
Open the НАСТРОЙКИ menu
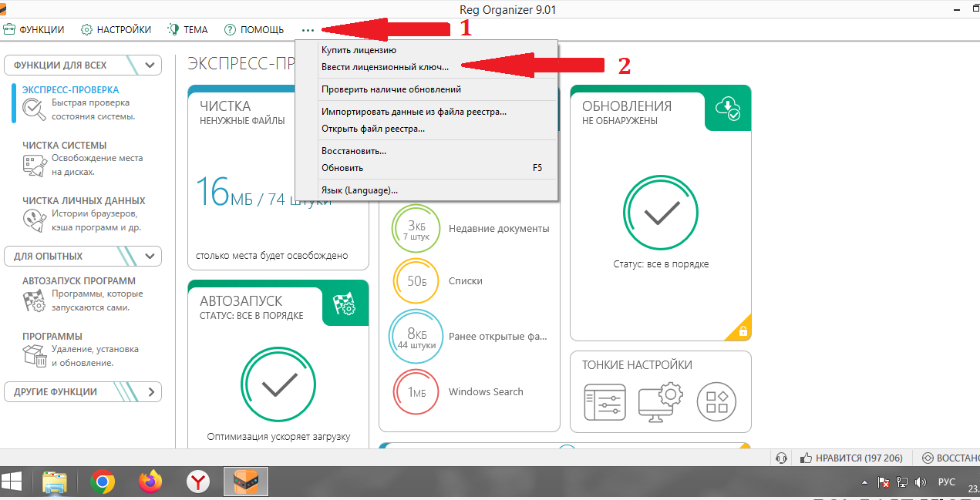click(116, 29)
